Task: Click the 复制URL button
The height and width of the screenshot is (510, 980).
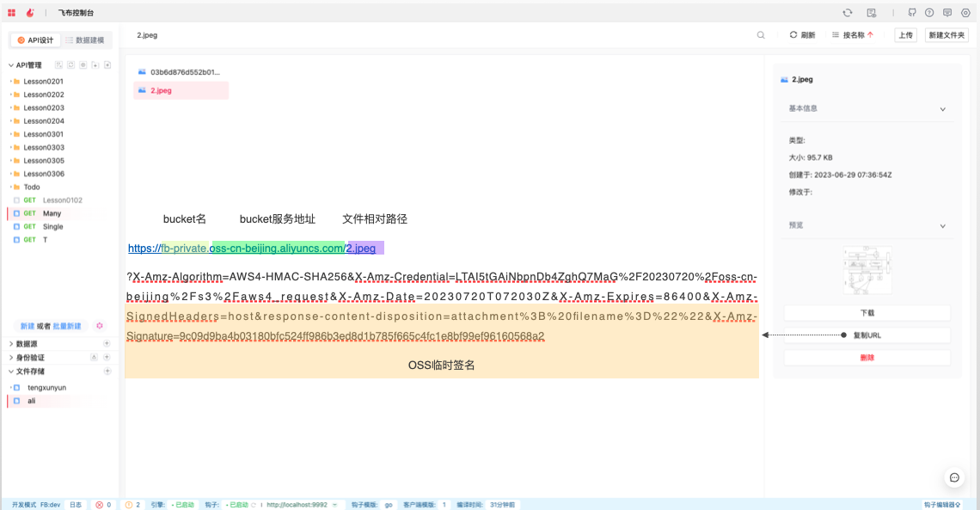Action: coord(867,335)
